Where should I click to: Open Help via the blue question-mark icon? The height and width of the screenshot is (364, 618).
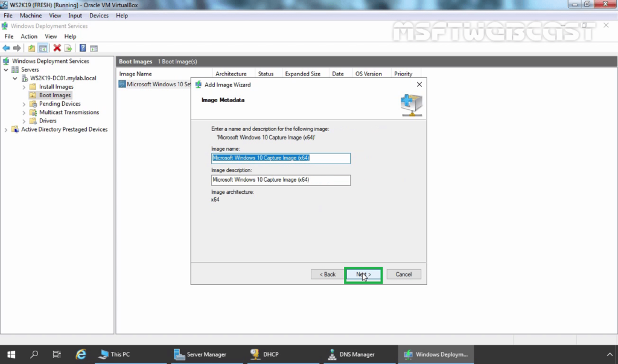tap(82, 48)
